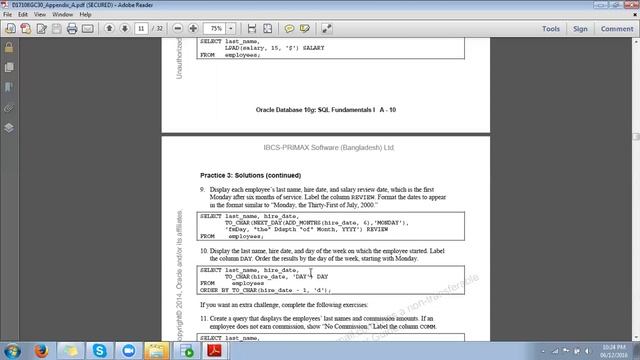
Task: Select the Highlight text tool icon
Action: 304,29
